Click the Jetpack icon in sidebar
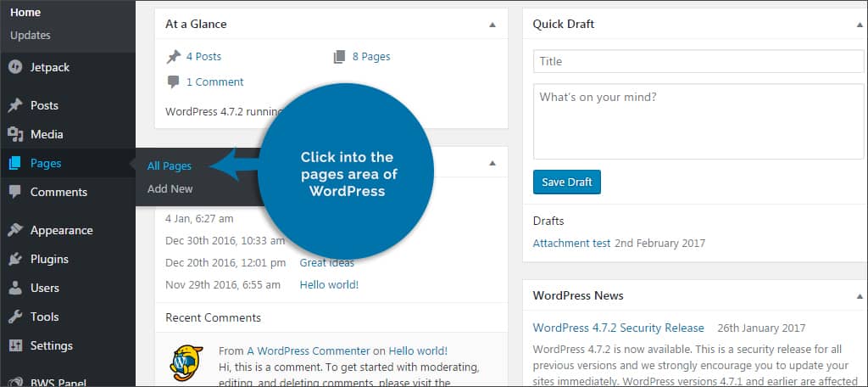This screenshot has height=387, width=868. [15, 68]
